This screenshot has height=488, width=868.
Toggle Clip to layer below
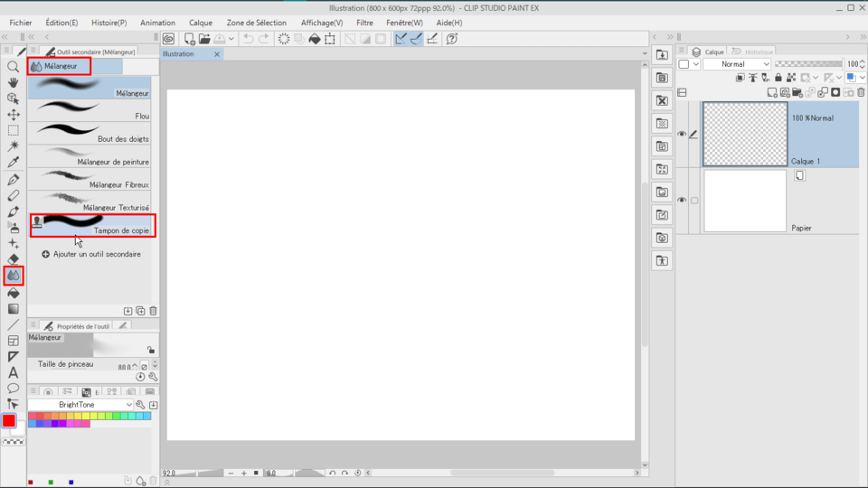(x=741, y=78)
